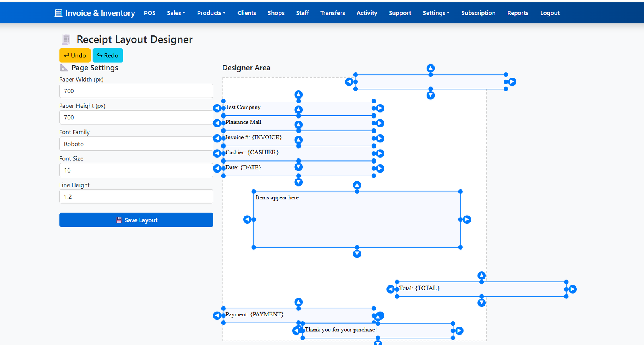Image resolution: width=644 pixels, height=345 pixels.
Task: Open the Sales dropdown menu
Action: tap(176, 13)
